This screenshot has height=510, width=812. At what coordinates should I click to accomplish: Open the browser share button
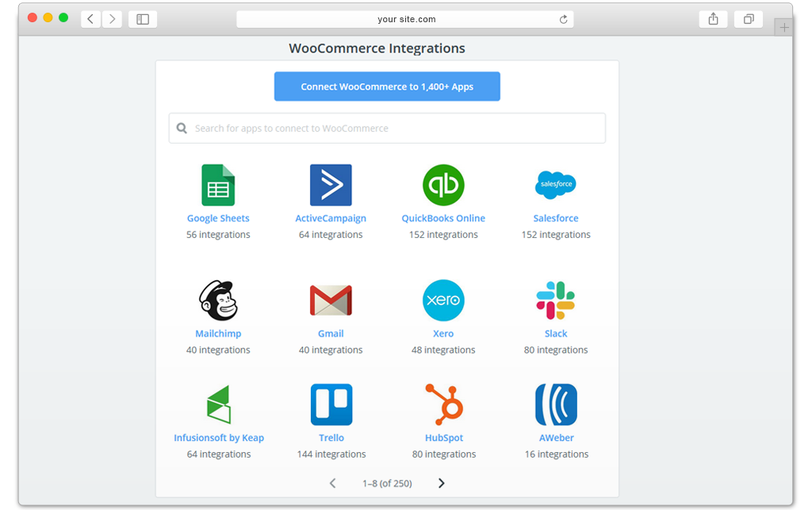(713, 19)
